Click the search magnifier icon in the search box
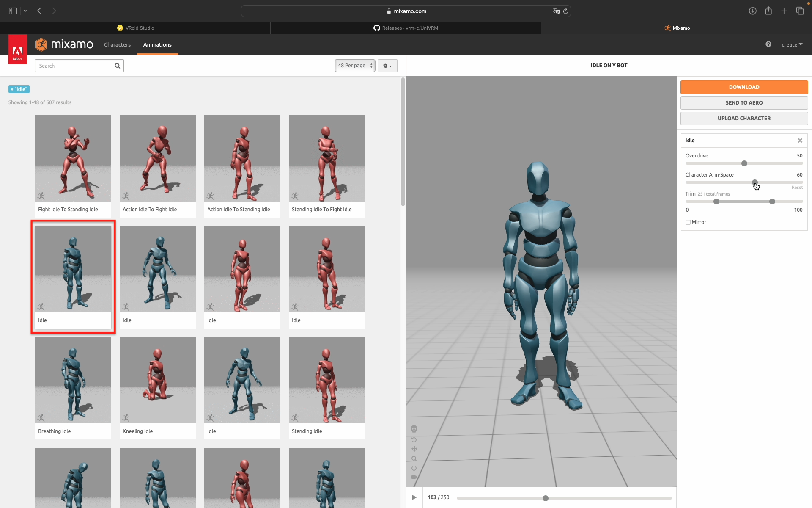The height and width of the screenshot is (508, 812). (x=118, y=66)
